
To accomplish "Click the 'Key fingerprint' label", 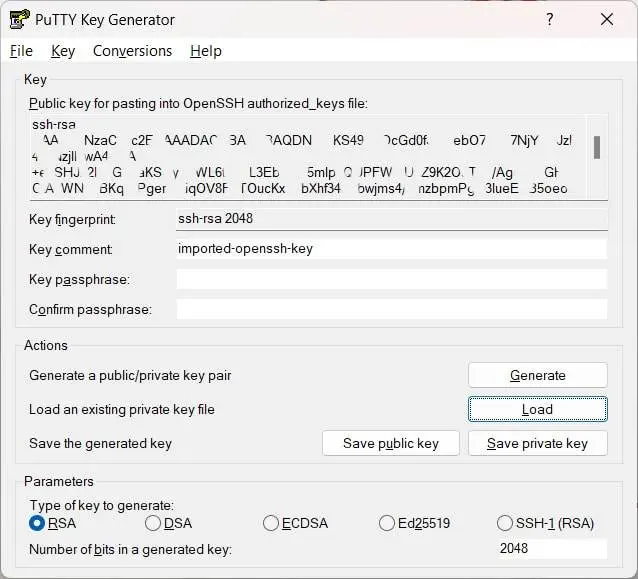I will point(72,220).
